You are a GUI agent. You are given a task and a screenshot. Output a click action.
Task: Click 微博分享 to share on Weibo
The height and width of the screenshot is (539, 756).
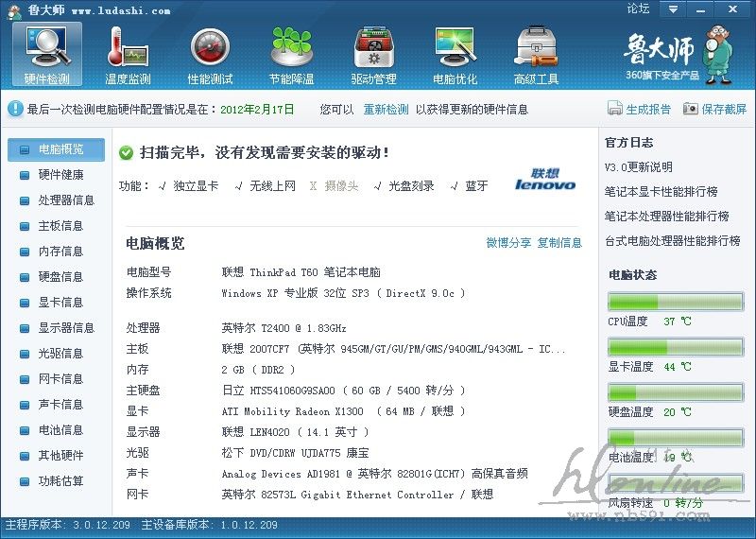tap(508, 243)
